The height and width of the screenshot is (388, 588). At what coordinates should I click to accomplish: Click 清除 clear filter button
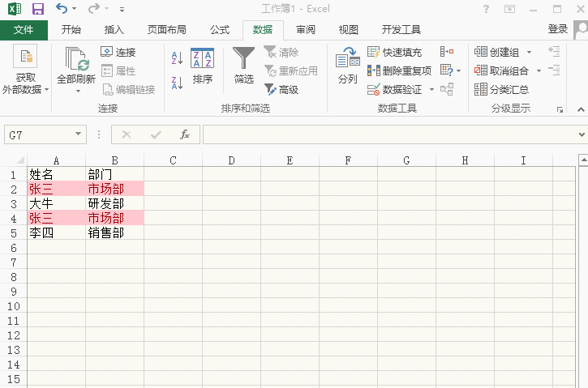pos(281,52)
